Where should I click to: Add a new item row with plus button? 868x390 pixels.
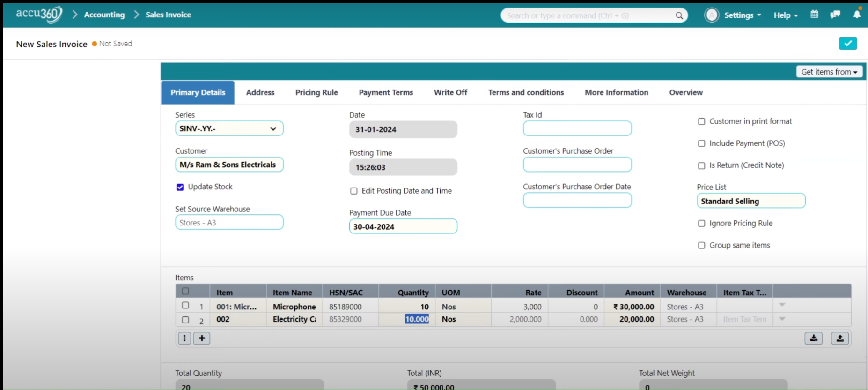[x=202, y=338]
